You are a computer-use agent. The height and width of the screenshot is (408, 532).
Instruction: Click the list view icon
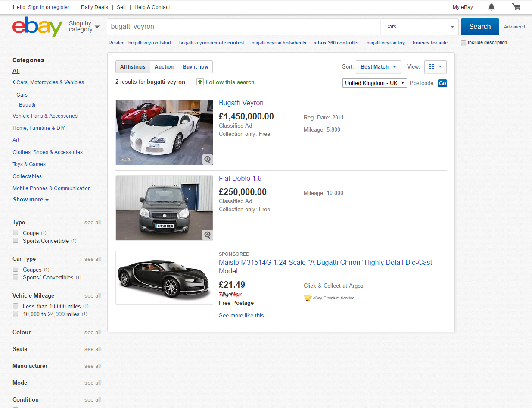tap(432, 67)
